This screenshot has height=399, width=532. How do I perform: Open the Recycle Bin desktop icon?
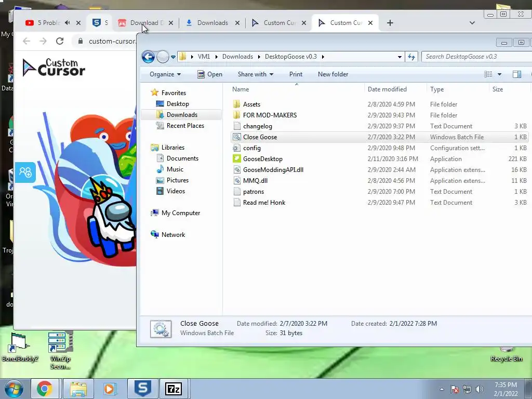coord(506,353)
